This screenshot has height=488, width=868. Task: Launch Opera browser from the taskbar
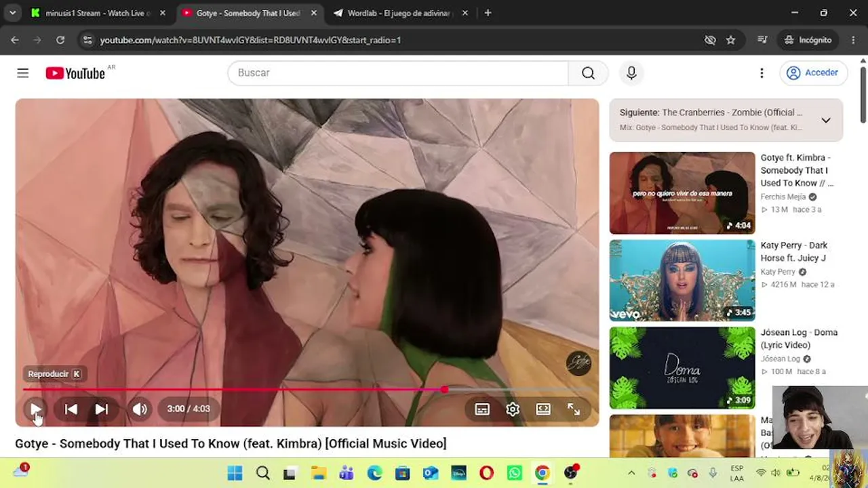coord(486,473)
